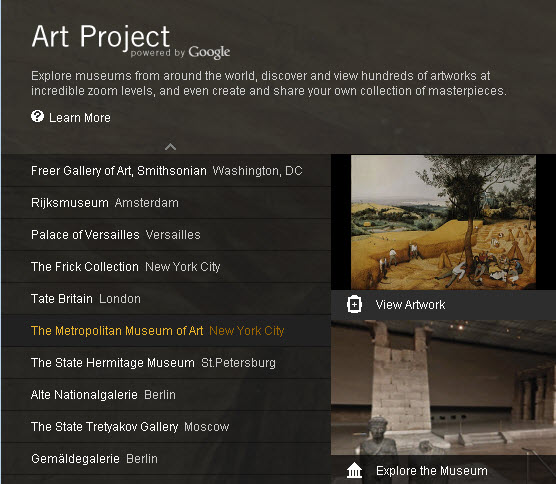Choose Gemäldegalerie Berlin

[166, 458]
